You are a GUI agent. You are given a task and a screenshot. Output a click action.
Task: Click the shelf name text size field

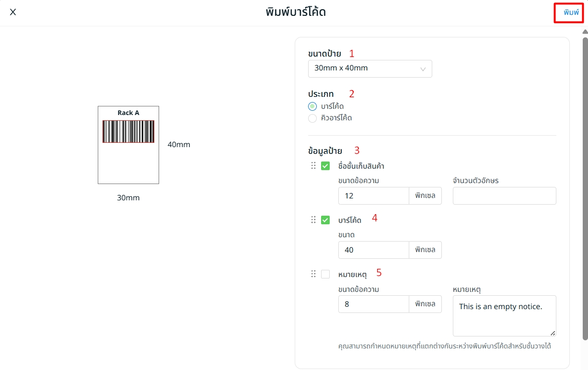(x=373, y=196)
